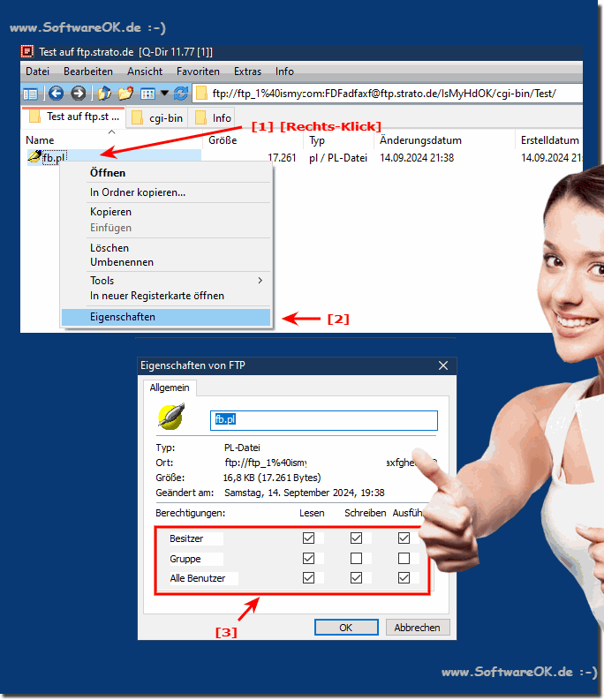Click the 17.261 size cell
Viewport: 604px width, 700px height.
click(x=282, y=158)
